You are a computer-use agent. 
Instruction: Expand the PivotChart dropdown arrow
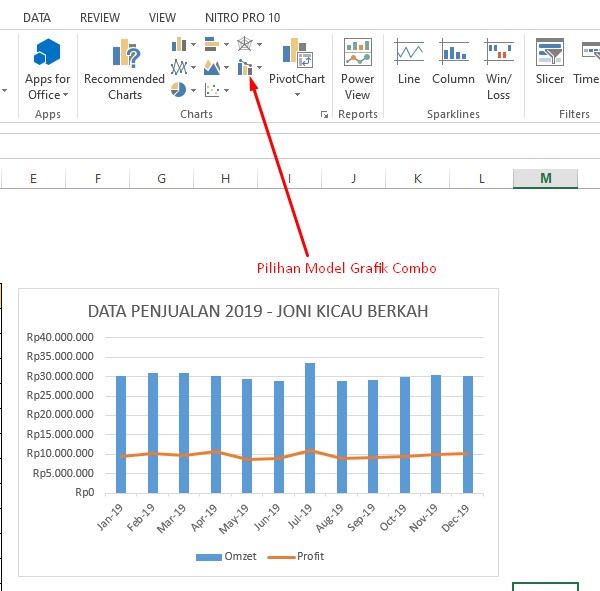click(297, 95)
